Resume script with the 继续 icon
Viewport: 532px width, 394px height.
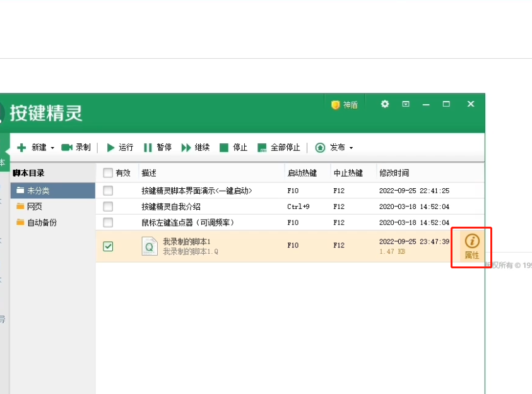point(186,148)
